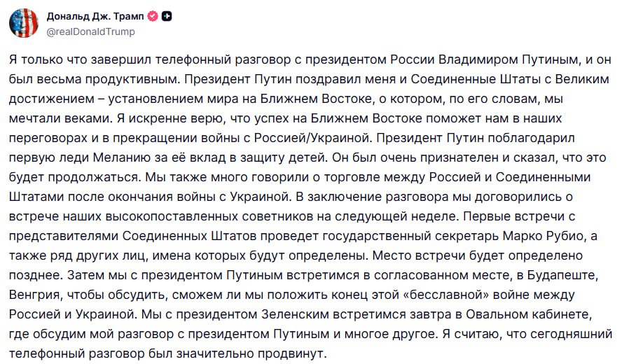Click the round profile avatar picture
The image size is (622, 364).
[x=24, y=23]
